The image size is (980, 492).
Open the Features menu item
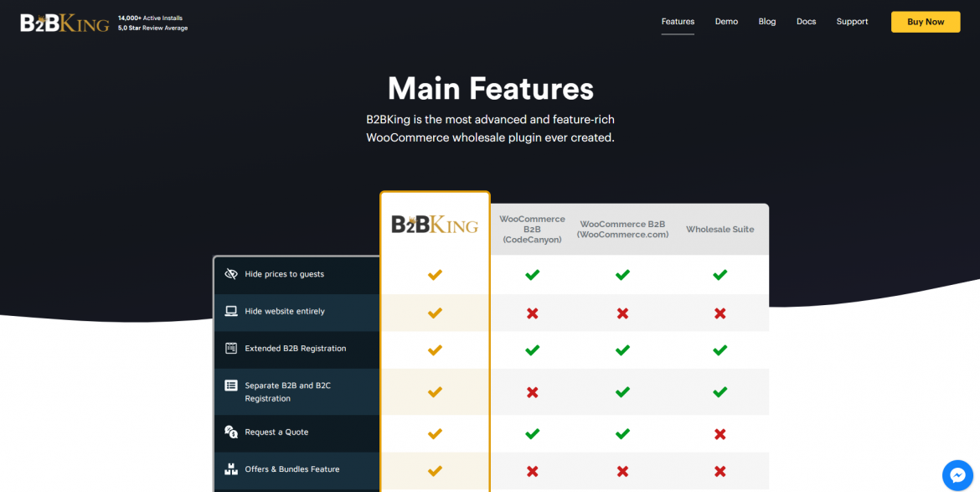(x=678, y=22)
